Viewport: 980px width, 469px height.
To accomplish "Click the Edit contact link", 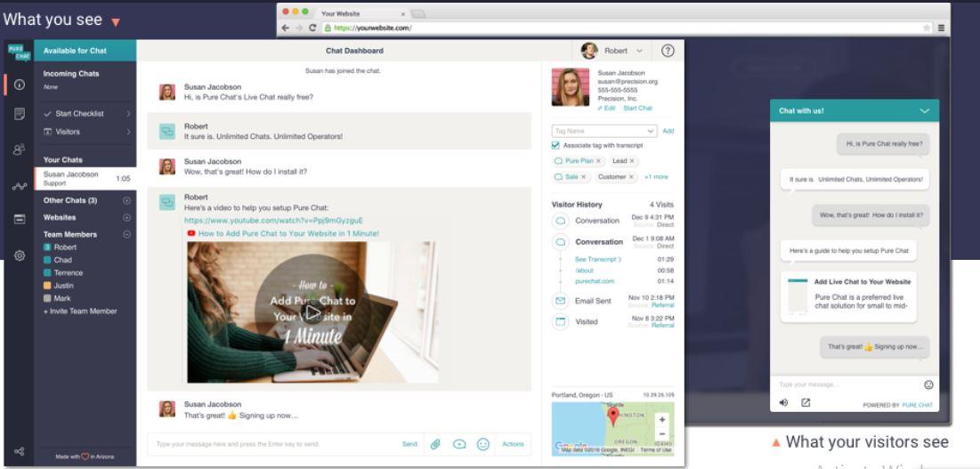I will (606, 108).
